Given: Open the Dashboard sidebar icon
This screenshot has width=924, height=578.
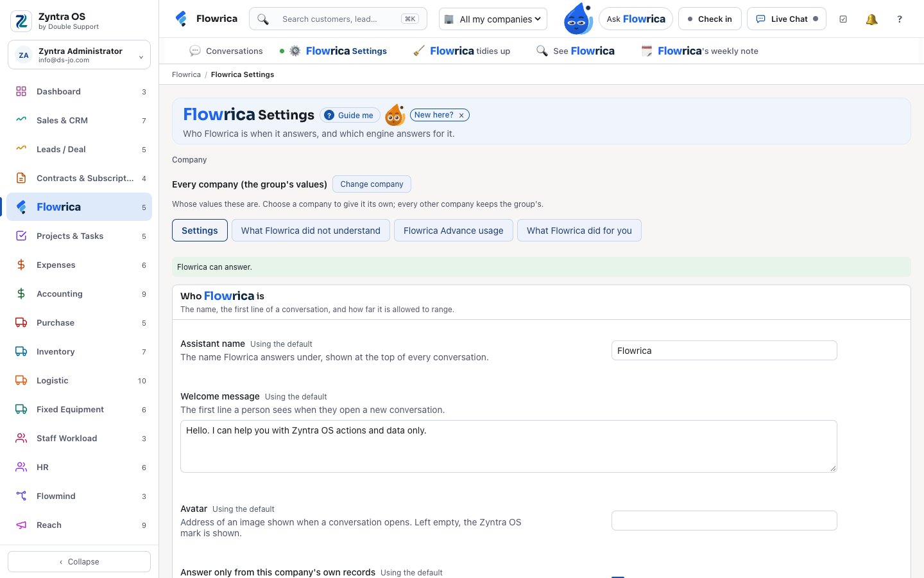Looking at the screenshot, I should tap(21, 91).
